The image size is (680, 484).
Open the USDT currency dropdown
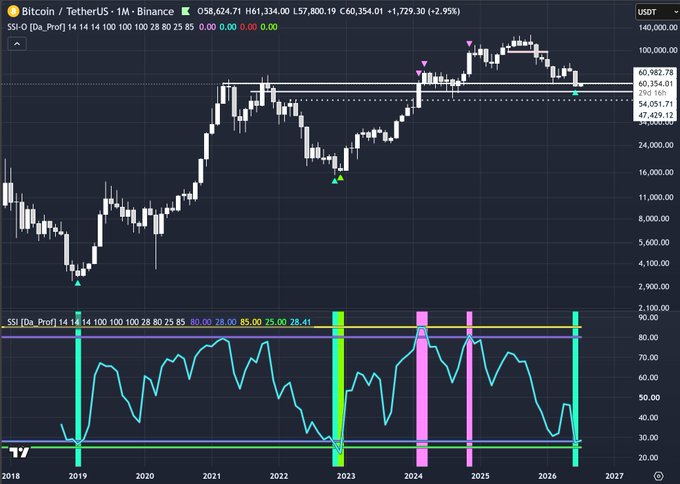[657, 12]
